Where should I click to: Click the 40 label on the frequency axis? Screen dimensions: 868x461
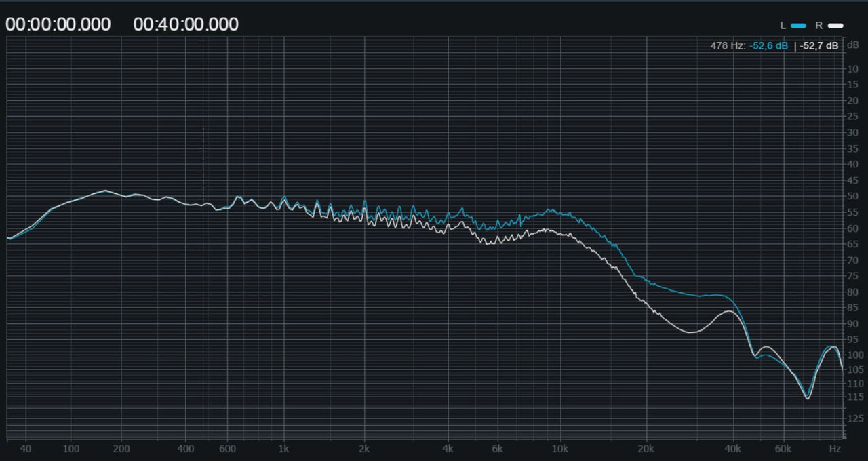26,449
